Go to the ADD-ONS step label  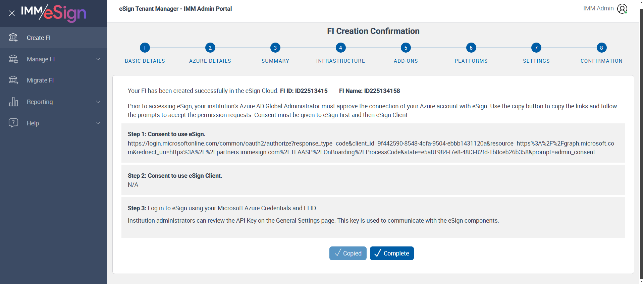click(406, 61)
